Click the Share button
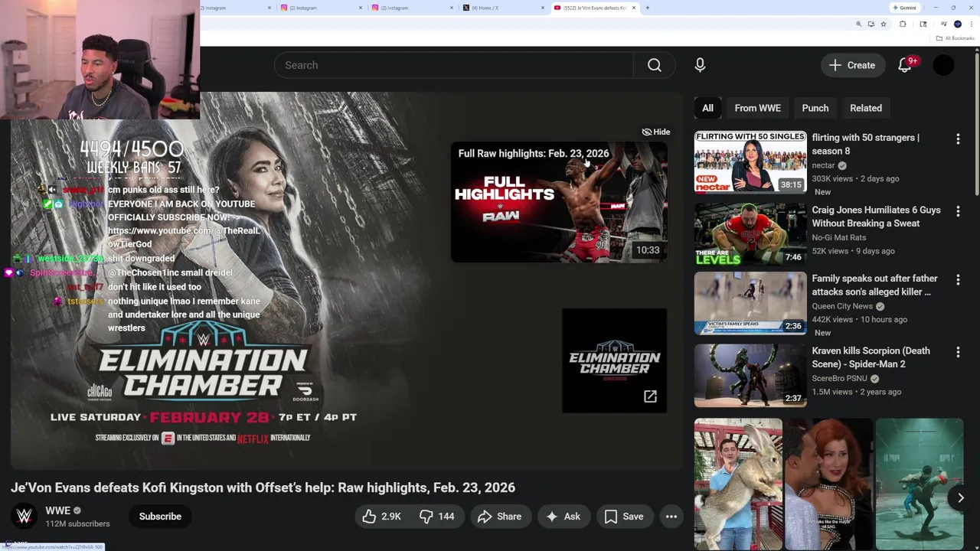The image size is (980, 551). [499, 517]
